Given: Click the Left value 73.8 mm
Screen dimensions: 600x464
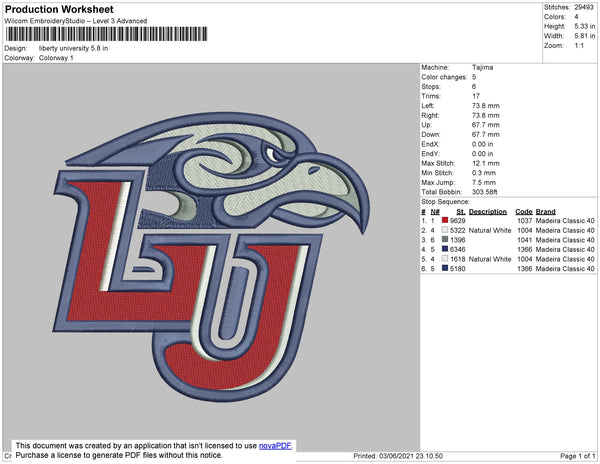Looking at the screenshot, I should click(486, 106).
